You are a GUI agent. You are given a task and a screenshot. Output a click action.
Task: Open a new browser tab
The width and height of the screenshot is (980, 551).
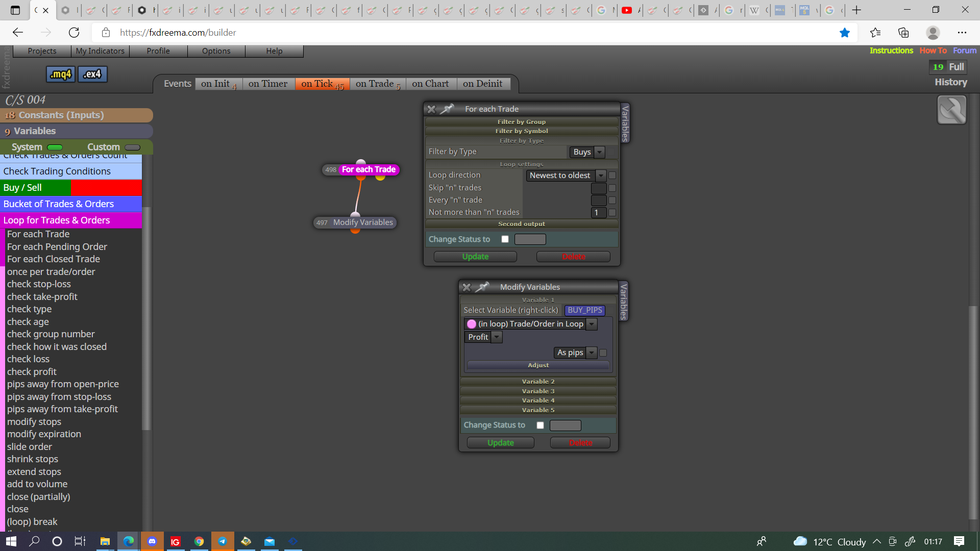click(x=856, y=10)
